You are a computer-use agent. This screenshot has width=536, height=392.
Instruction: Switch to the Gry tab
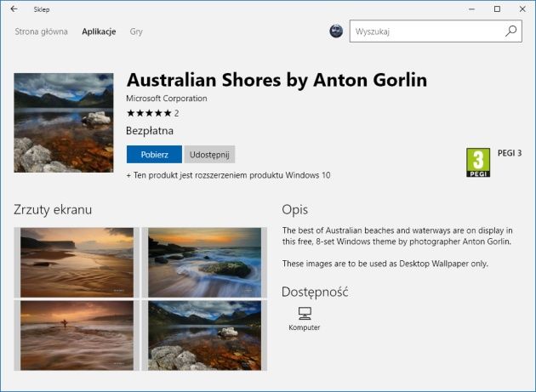(x=136, y=31)
